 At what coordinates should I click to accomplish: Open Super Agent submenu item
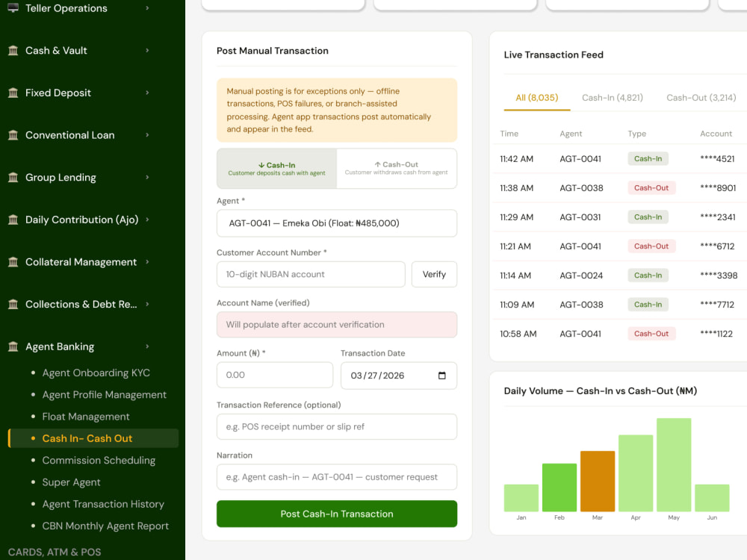point(72,482)
